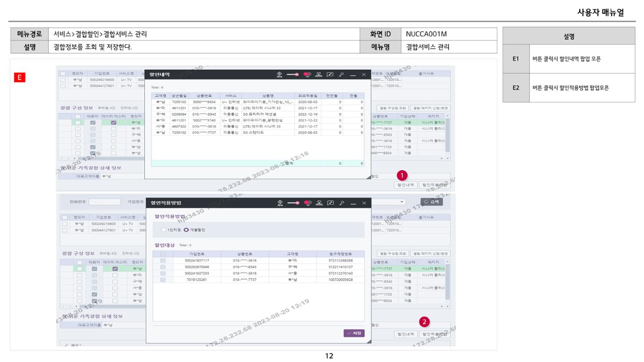644x362 pixels.
Task: Click the 청구계정번호 column header in 할인대상 table
Action: pyautogui.click(x=341, y=254)
